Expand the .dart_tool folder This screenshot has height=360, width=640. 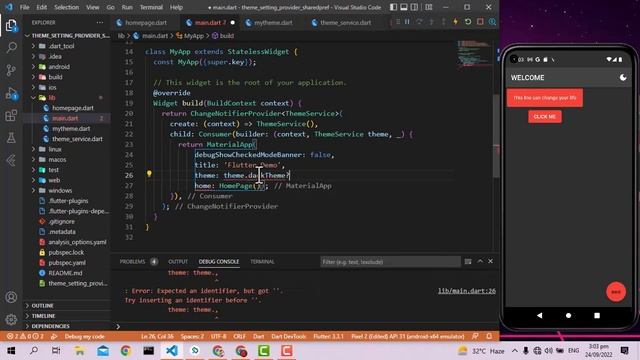coord(61,46)
